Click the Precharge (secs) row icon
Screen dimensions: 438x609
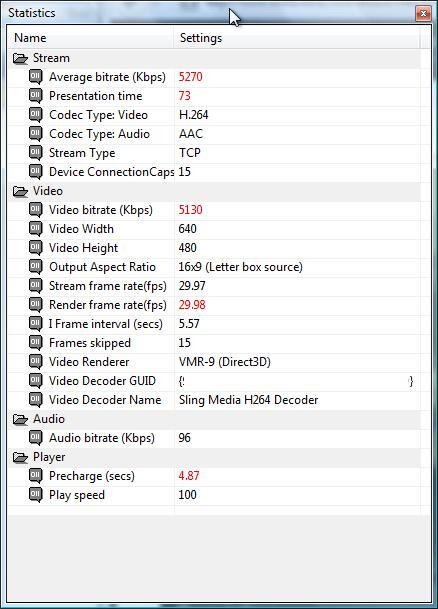(x=36, y=476)
